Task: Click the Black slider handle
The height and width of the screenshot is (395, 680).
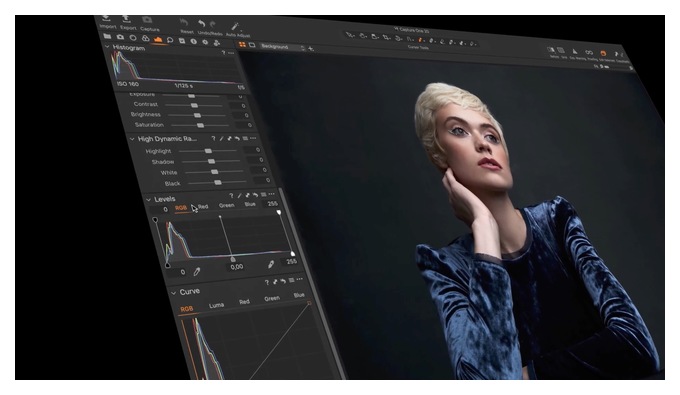Action: 218,183
